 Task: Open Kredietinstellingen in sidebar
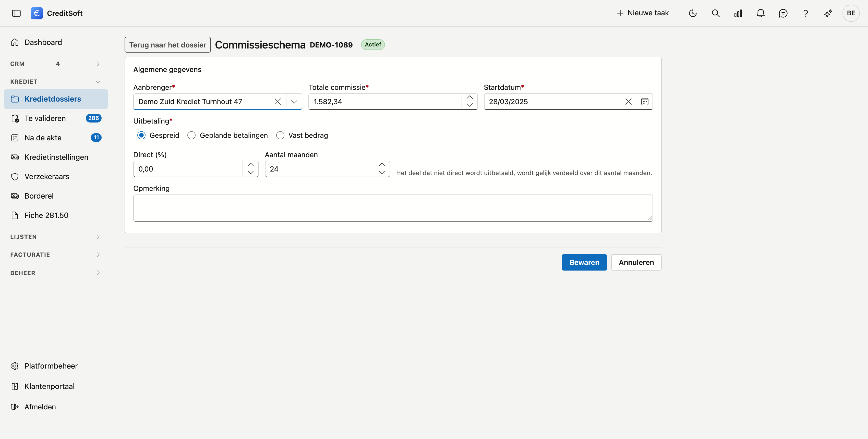coord(56,157)
